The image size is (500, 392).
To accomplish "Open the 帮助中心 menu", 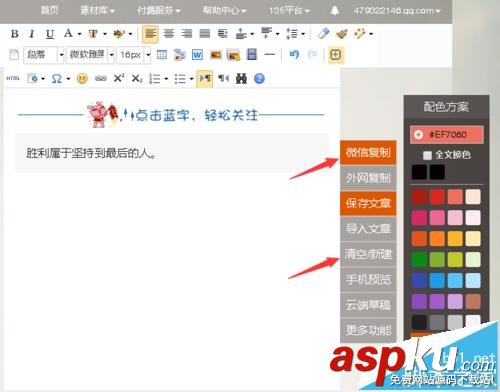I will (x=225, y=11).
